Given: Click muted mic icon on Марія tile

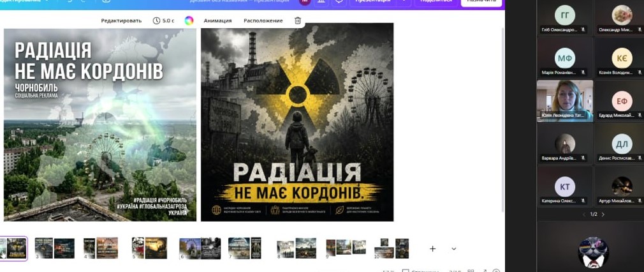Looking at the screenshot, I should [x=583, y=72].
